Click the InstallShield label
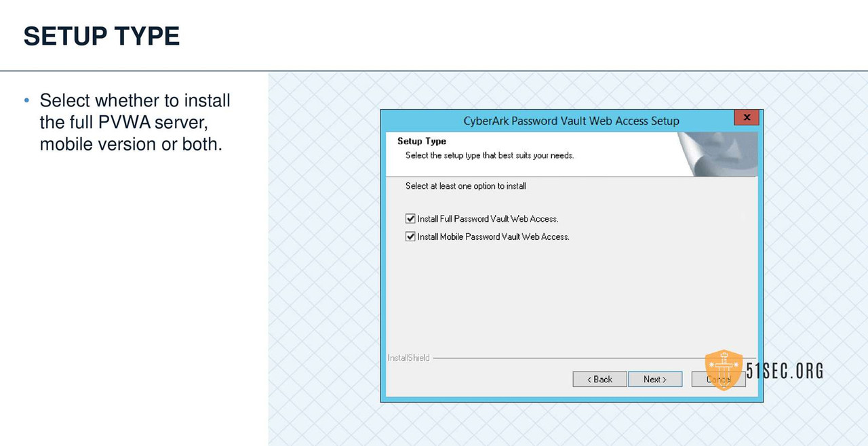Image resolution: width=868 pixels, height=446 pixels. point(408,358)
